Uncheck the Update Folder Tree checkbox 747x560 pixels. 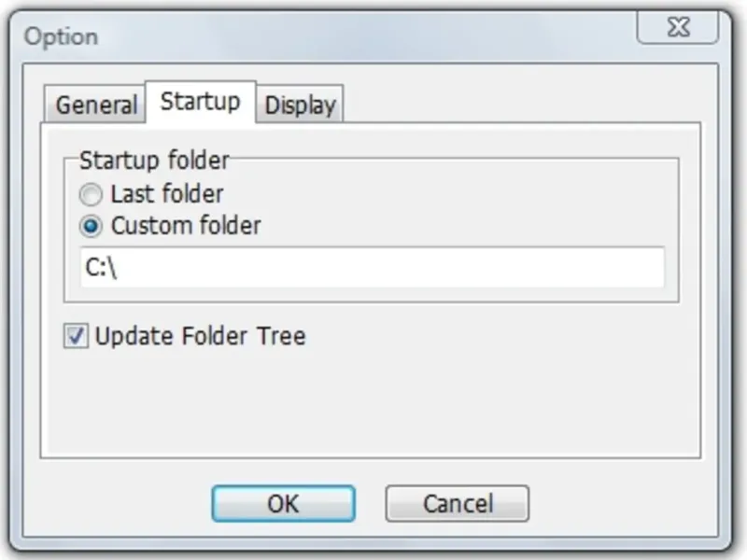coord(77,336)
